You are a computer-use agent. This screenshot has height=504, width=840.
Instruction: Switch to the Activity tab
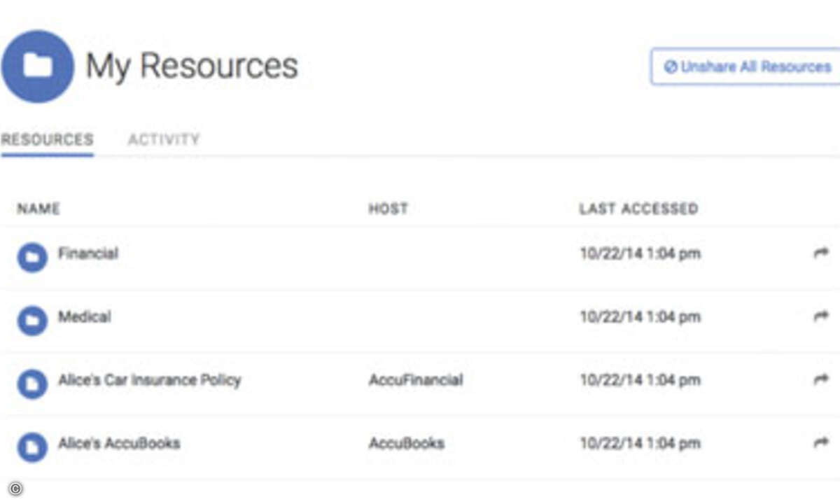click(x=164, y=139)
